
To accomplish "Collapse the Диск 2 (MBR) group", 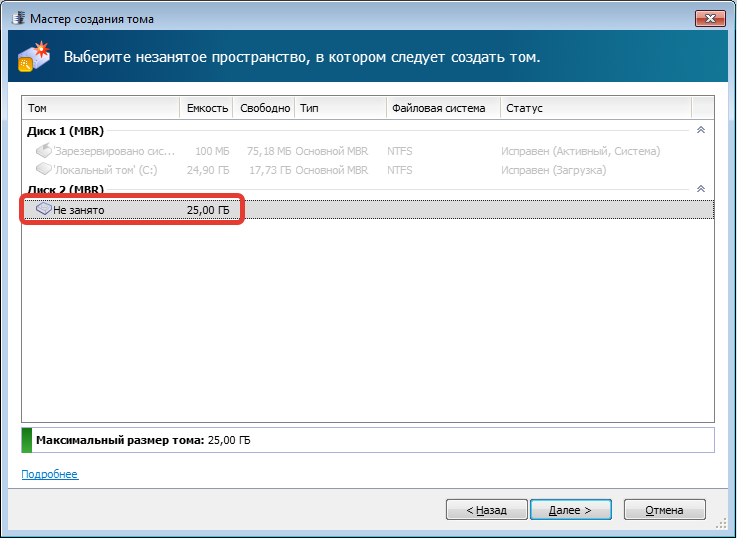I will (x=700, y=189).
